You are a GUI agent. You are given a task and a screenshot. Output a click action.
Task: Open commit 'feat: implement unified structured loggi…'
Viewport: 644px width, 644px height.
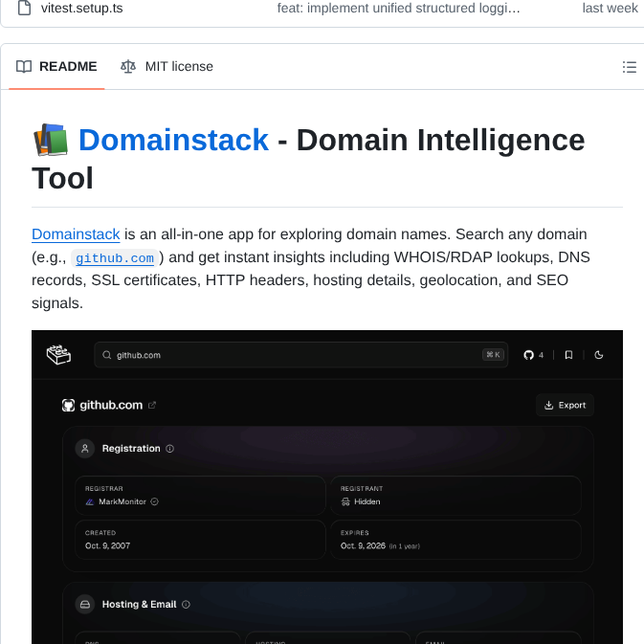pyautogui.click(x=398, y=9)
